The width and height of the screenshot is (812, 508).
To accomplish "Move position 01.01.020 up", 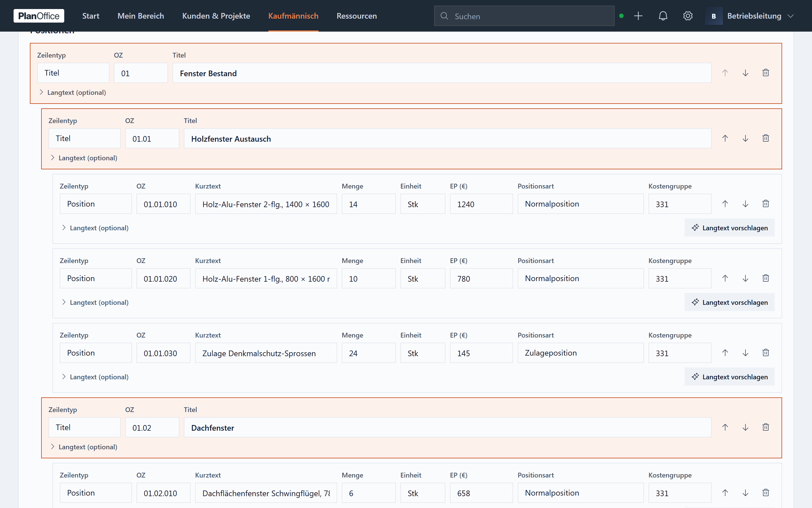I will click(x=725, y=279).
